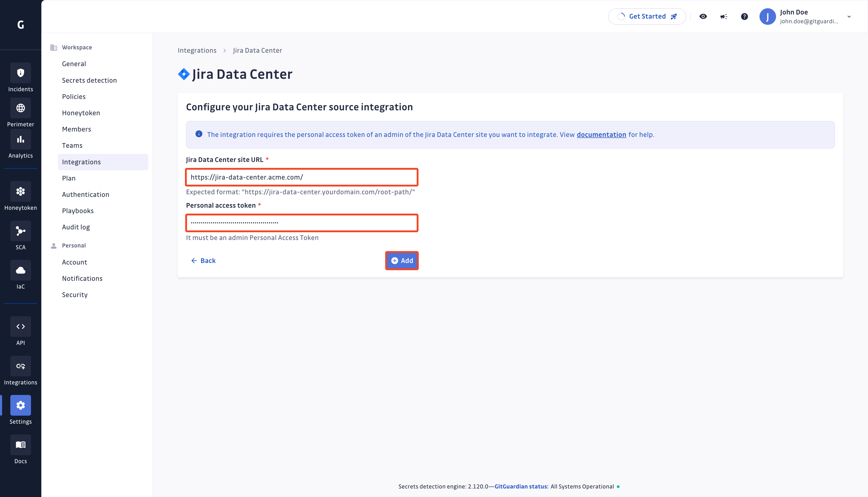Screen dimensions: 868x497
Task: Open Policies settings page
Action: [x=74, y=97]
